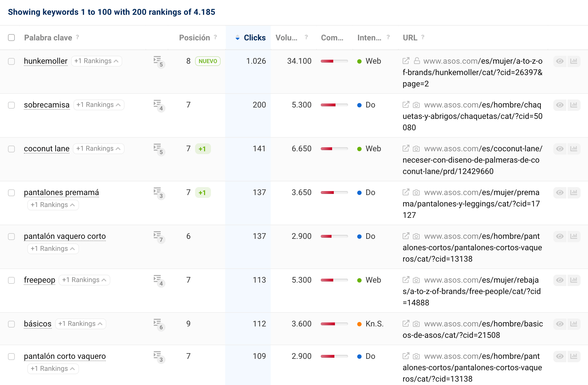Click the camera snapshot icon in básicos URL
The height and width of the screenshot is (385, 588).
pyautogui.click(x=416, y=324)
